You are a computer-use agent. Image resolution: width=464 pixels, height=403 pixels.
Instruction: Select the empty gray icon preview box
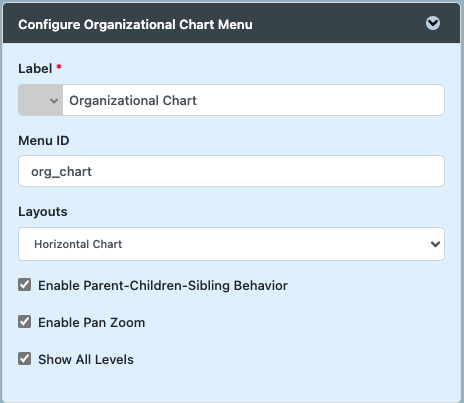pos(34,100)
